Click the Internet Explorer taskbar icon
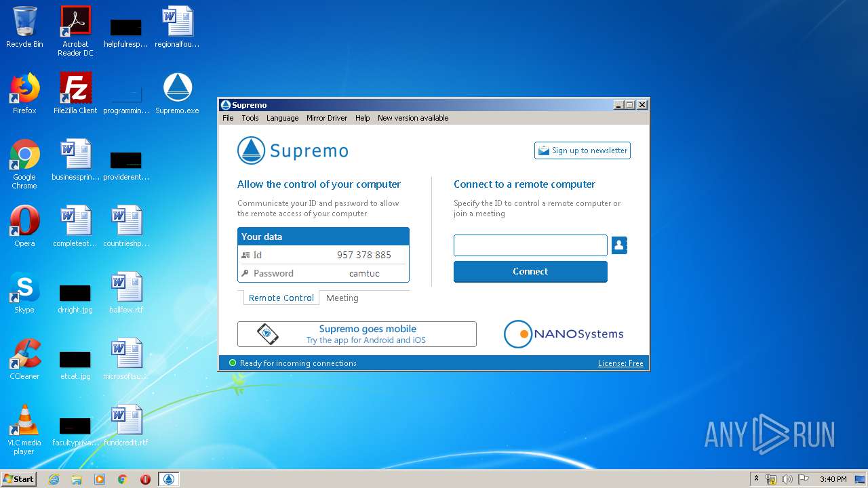 point(54,479)
